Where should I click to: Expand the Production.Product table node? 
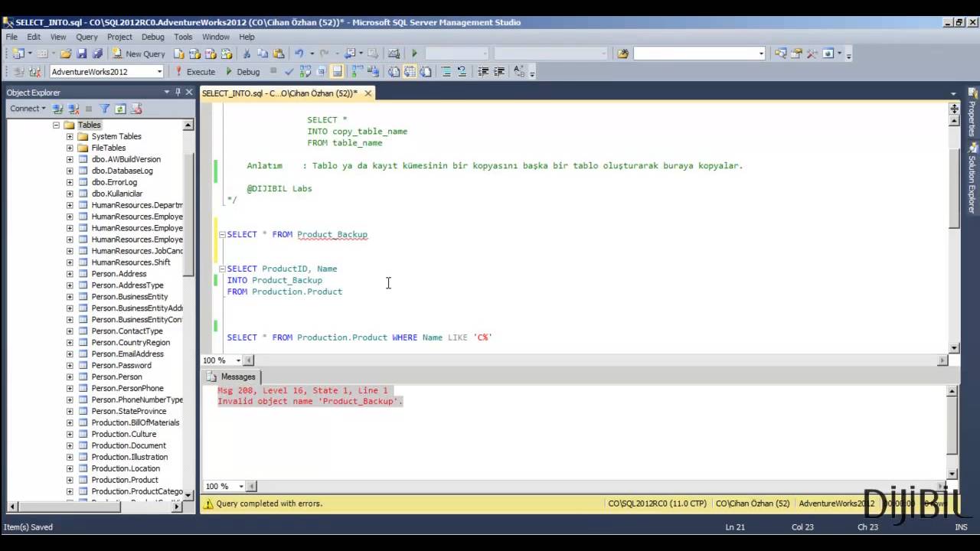70,480
